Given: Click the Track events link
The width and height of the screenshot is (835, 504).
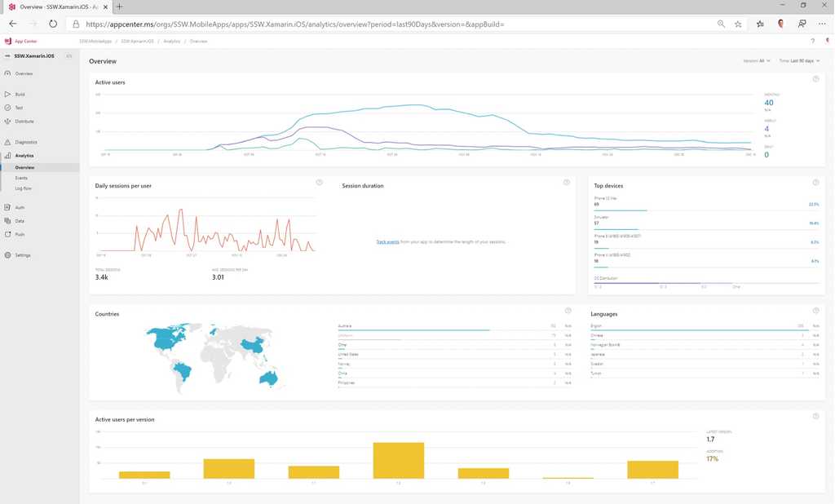Looking at the screenshot, I should [387, 242].
